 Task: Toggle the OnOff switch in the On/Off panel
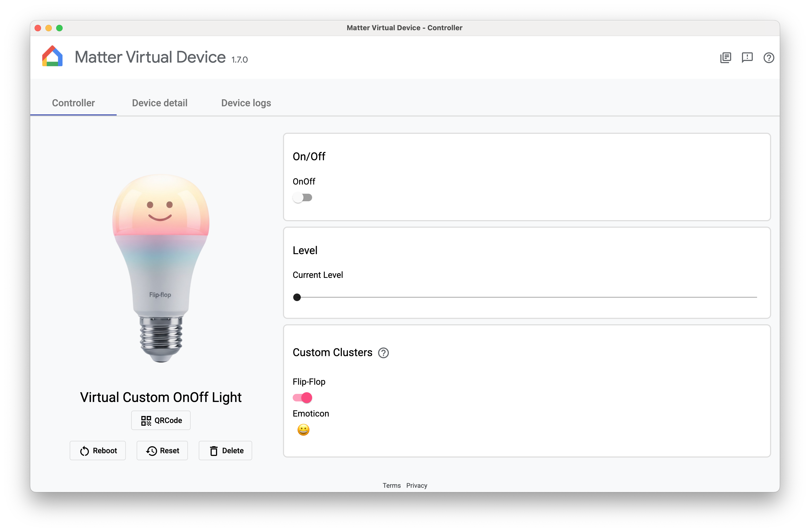click(303, 197)
